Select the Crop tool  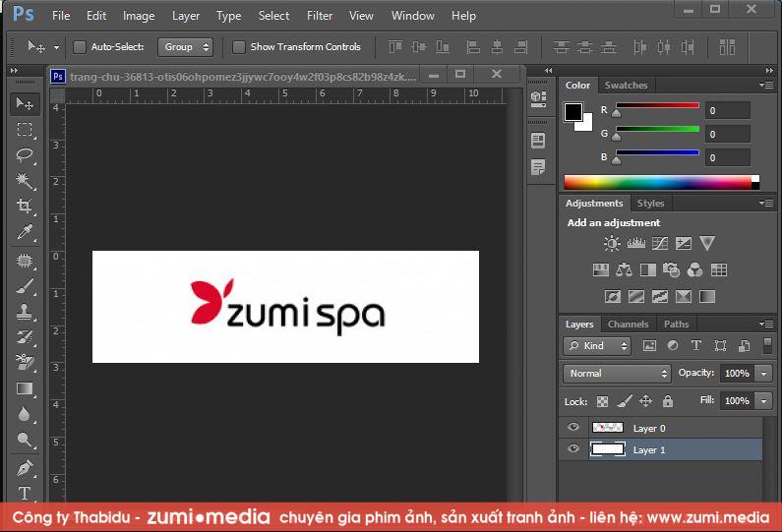25,207
